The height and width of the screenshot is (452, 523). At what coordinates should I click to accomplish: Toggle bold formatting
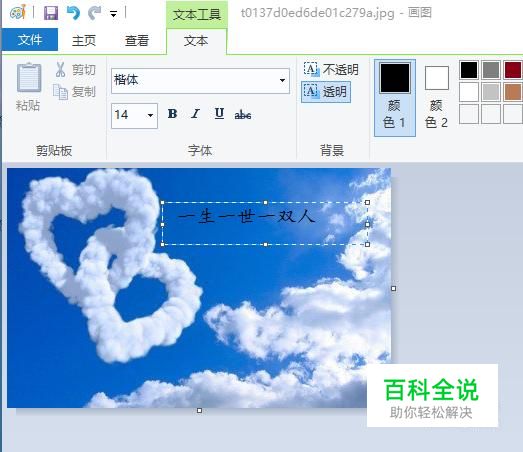pyautogui.click(x=172, y=114)
